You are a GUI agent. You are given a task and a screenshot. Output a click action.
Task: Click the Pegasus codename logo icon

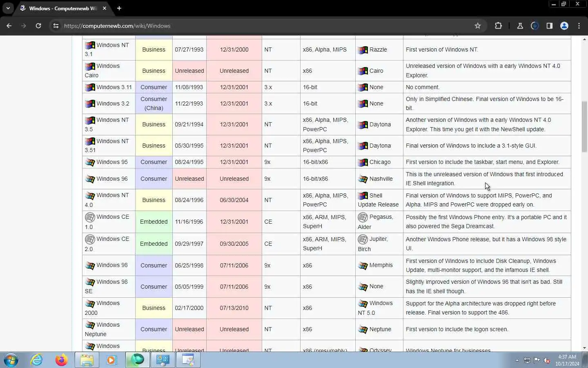click(363, 217)
